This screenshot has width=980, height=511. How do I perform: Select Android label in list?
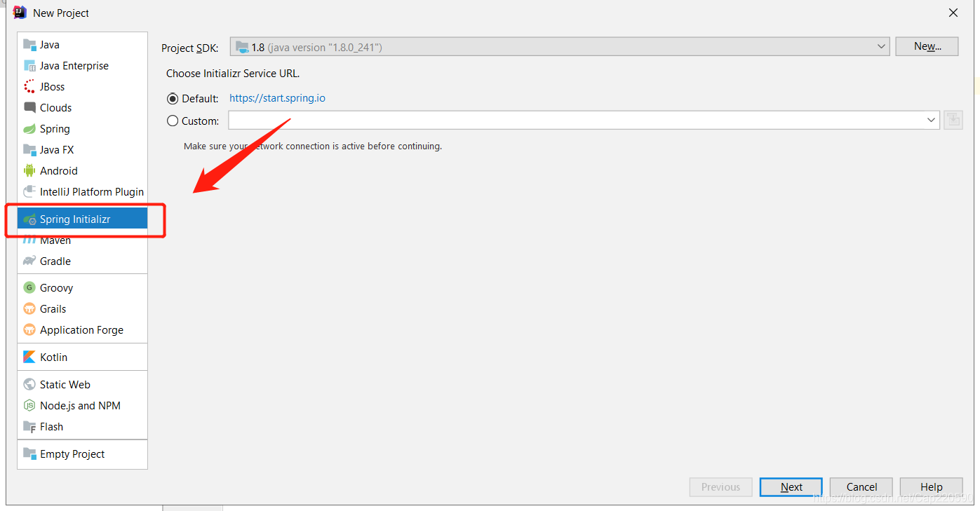[59, 171]
